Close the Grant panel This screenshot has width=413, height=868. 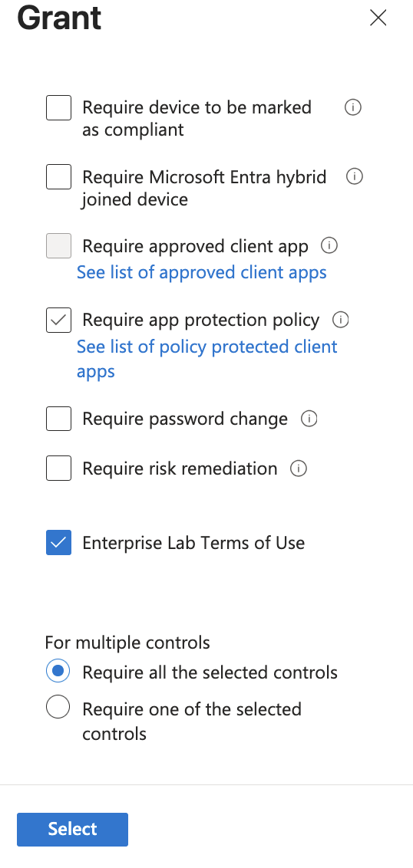pyautogui.click(x=378, y=18)
